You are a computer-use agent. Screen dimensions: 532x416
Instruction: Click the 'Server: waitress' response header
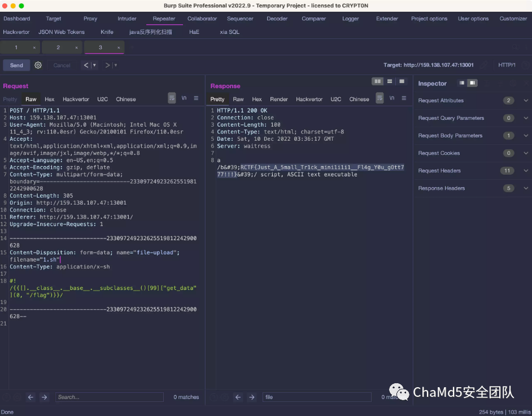[x=243, y=146]
